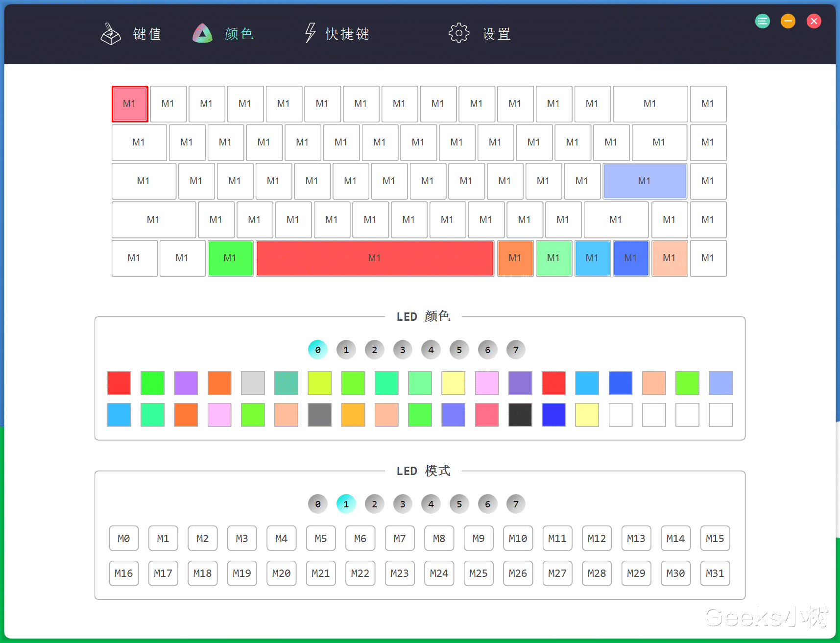Select layer 4 under LED 模式

click(431, 503)
